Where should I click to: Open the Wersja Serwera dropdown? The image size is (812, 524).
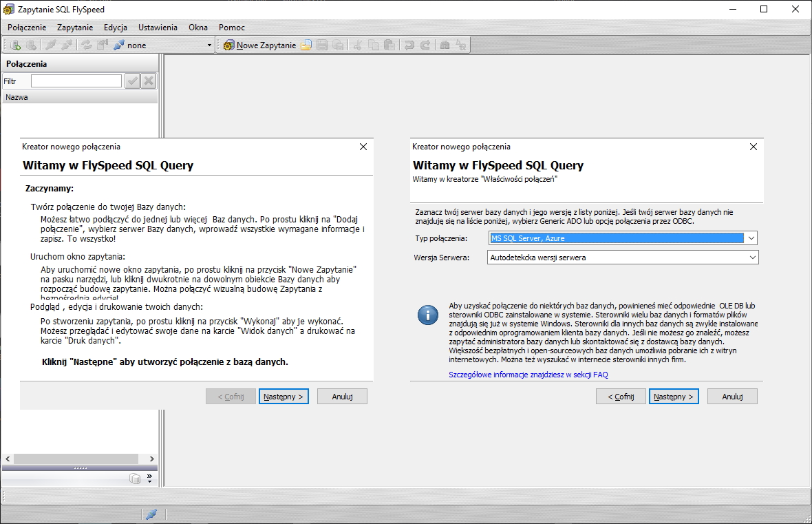pos(752,257)
